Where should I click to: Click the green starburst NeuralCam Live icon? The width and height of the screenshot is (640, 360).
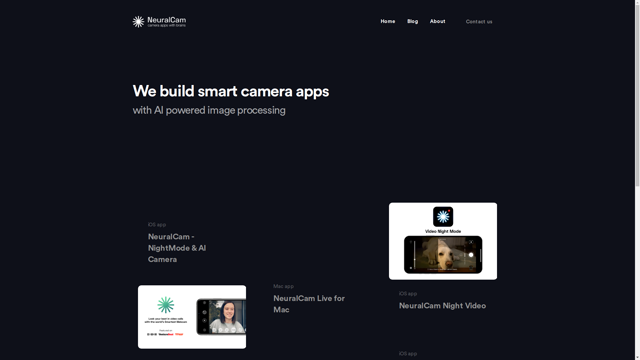tap(166, 305)
